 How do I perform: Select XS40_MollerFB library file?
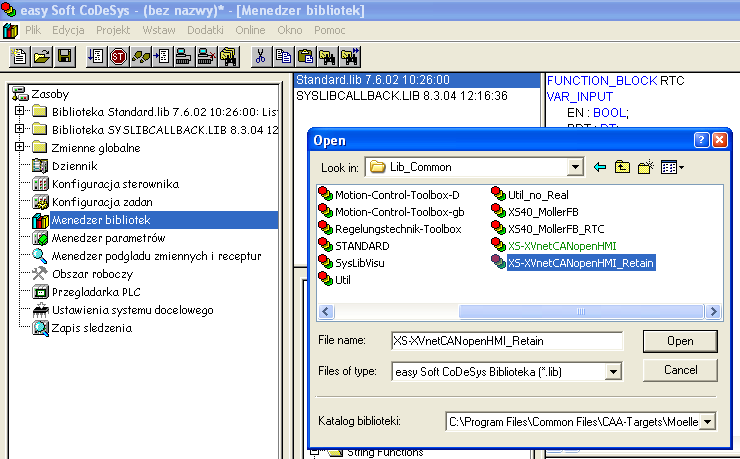click(x=535, y=212)
